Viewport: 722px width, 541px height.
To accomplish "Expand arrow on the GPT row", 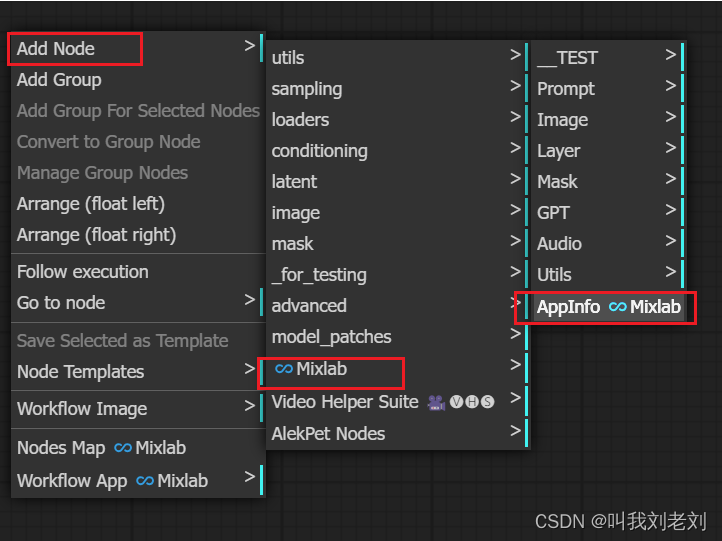I will (x=671, y=210).
